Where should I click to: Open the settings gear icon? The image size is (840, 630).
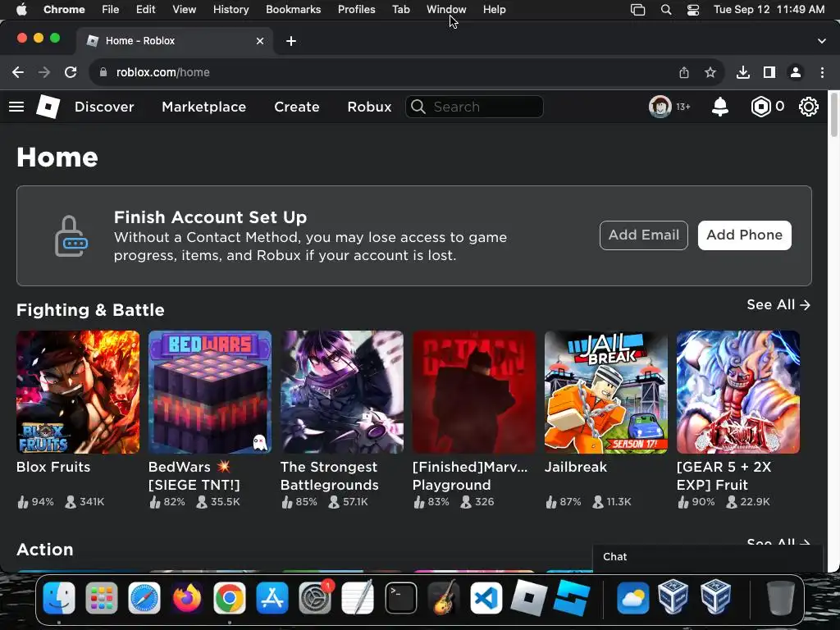[x=808, y=107]
